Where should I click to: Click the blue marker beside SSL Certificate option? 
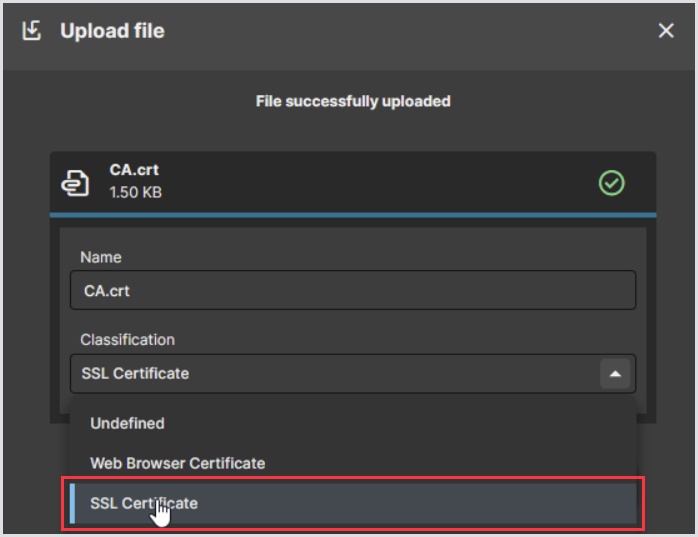pos(73,503)
